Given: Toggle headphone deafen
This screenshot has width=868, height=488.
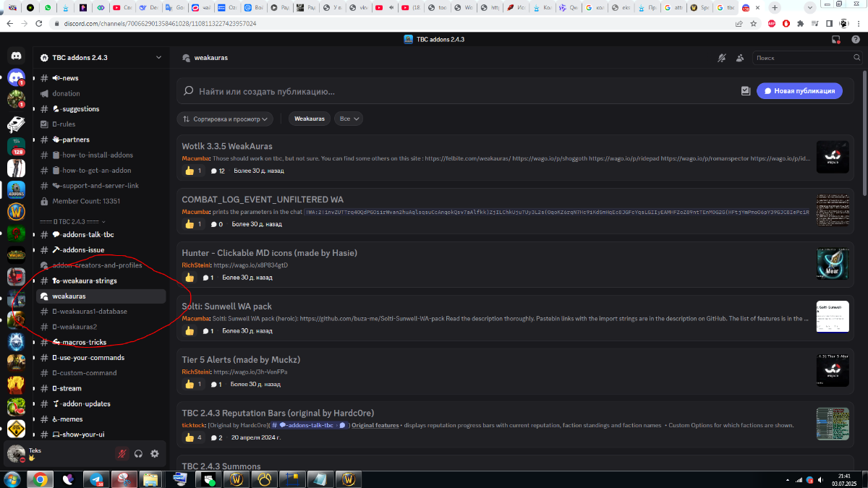Looking at the screenshot, I should (138, 453).
